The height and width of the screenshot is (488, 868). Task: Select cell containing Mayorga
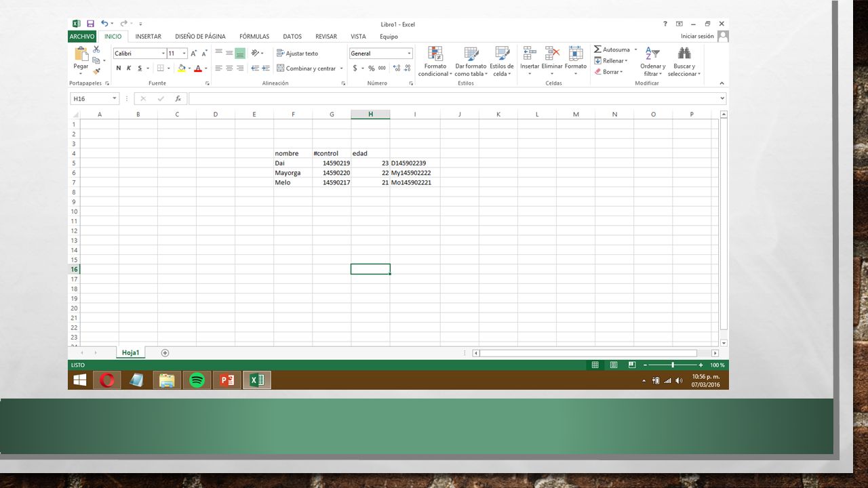293,173
